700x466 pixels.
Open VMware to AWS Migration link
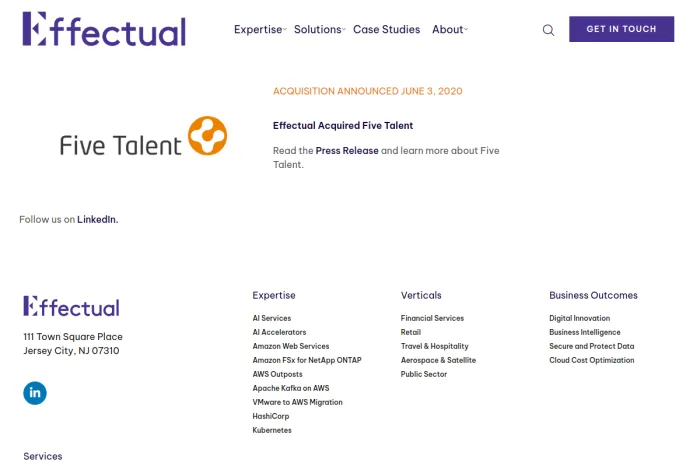click(x=298, y=402)
